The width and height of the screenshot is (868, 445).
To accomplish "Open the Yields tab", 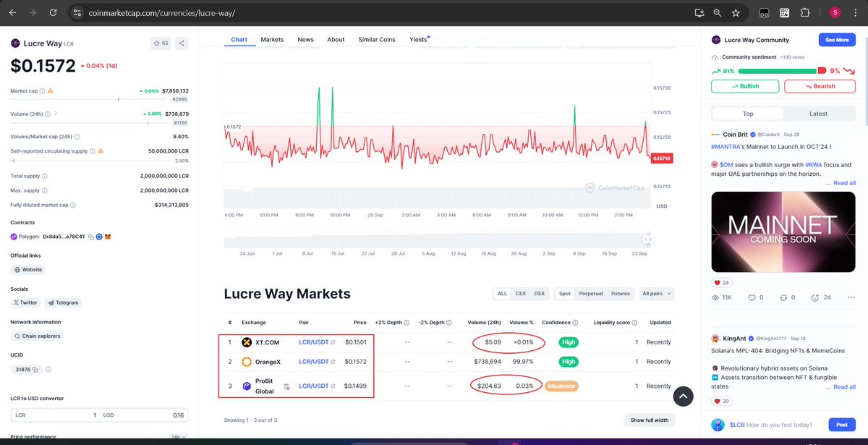I will pyautogui.click(x=418, y=40).
